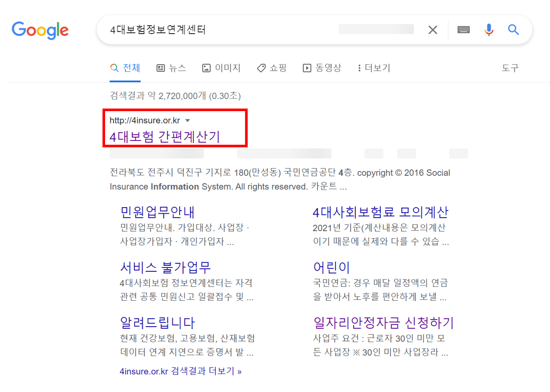Open the 알려드립니다 sitelink
Screen dimensions: 550x392
point(158,323)
